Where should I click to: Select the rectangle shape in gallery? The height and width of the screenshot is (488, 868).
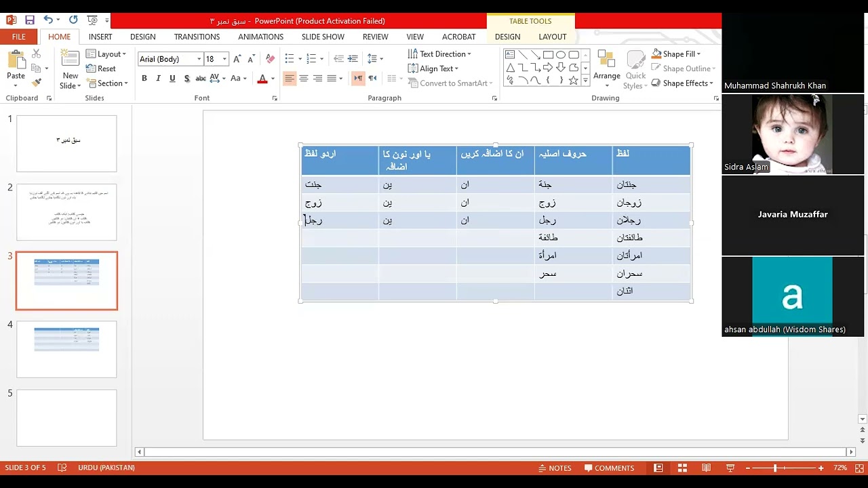click(x=548, y=55)
